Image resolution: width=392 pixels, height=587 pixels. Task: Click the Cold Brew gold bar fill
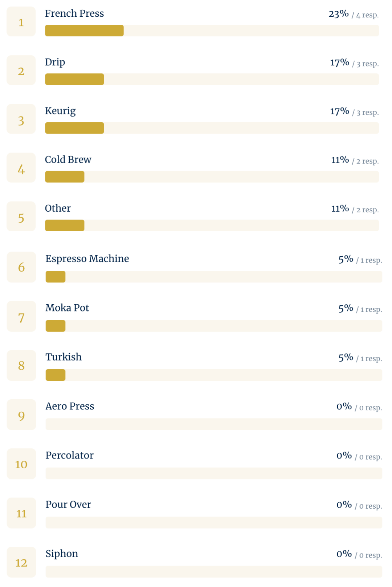point(65,177)
